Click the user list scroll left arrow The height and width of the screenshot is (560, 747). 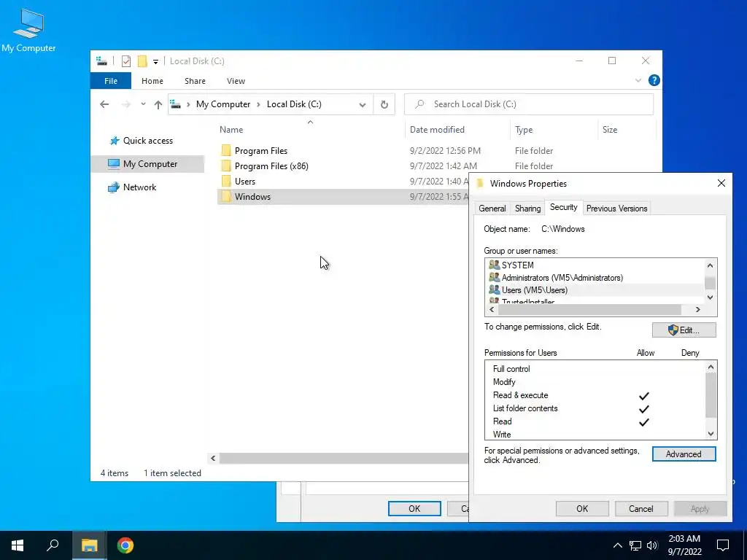tap(492, 309)
